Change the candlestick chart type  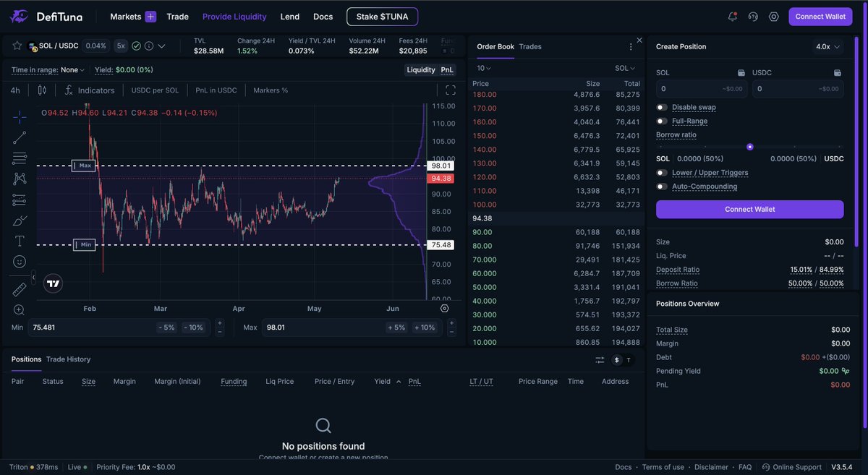click(x=42, y=90)
